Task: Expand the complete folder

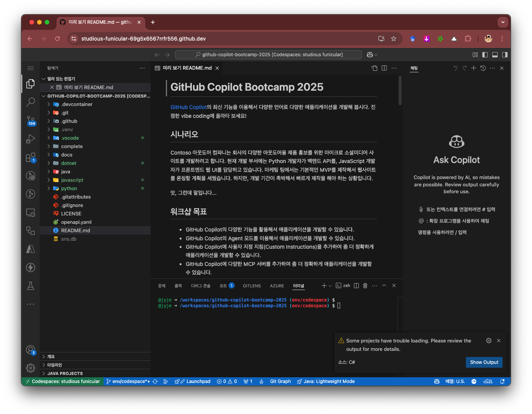Action: tap(95, 147)
